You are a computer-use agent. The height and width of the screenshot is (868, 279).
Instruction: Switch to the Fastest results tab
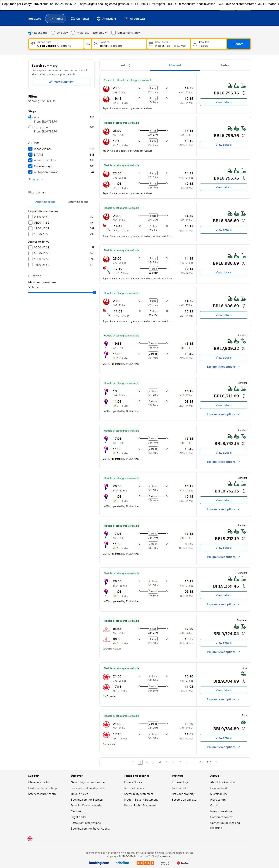[x=225, y=65]
